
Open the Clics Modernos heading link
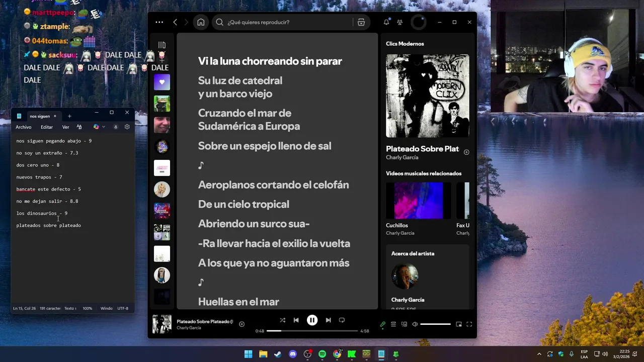tap(405, 44)
